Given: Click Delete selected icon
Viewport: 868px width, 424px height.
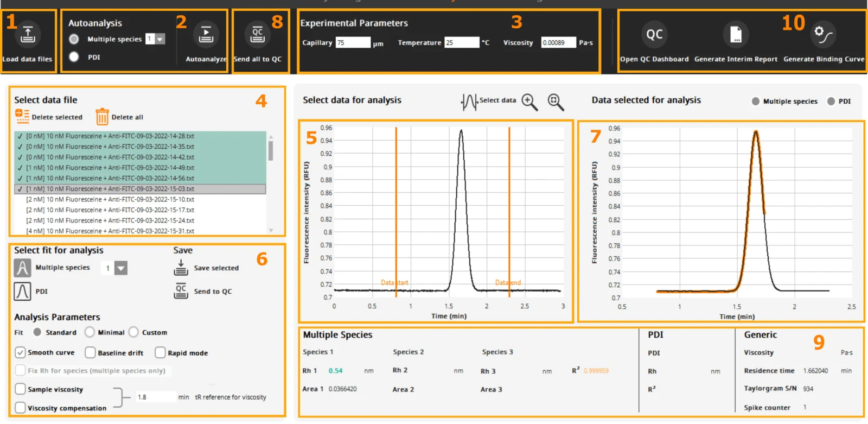Looking at the screenshot, I should pyautogui.click(x=22, y=116).
